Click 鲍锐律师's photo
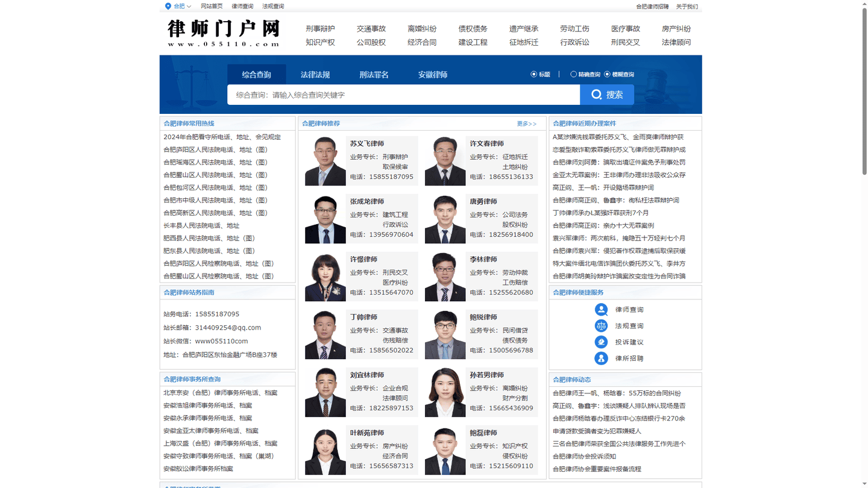868x488 pixels. [x=445, y=334]
